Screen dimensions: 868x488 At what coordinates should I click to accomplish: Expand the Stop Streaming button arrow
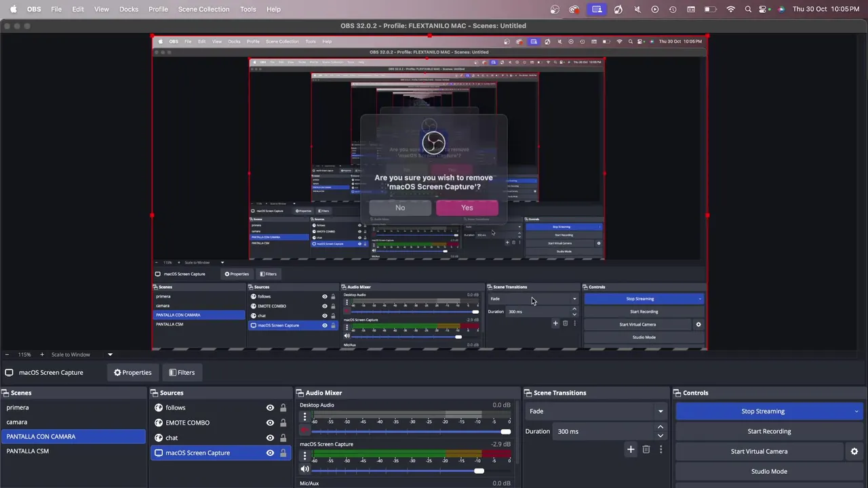tap(856, 411)
